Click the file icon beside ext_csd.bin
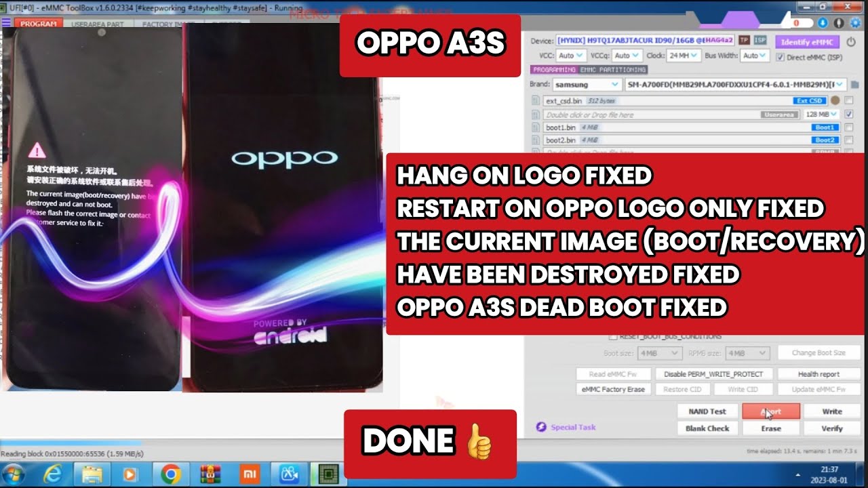This screenshot has height=488, width=868. tap(535, 101)
